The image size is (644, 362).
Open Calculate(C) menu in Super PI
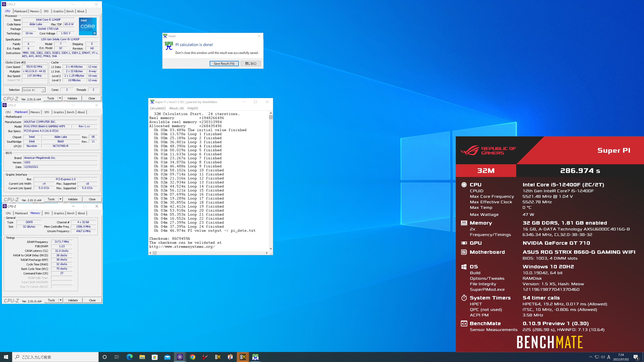click(158, 108)
